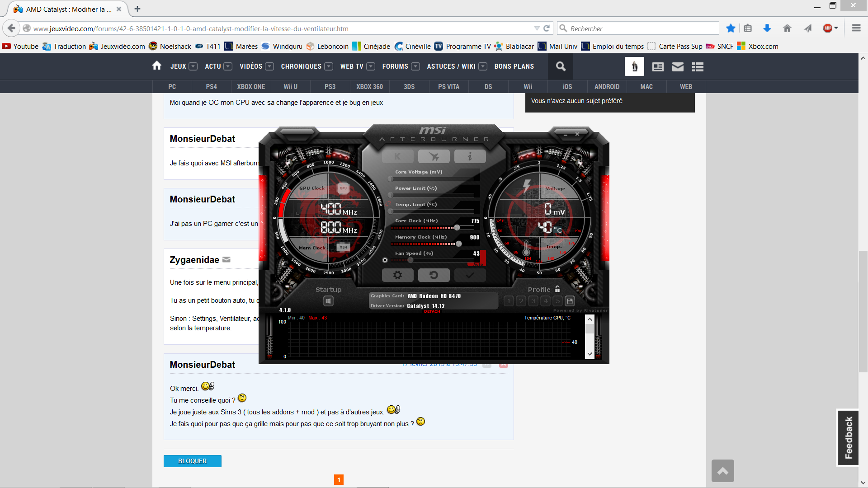Select Afterburner profile slot 1

point(509,301)
